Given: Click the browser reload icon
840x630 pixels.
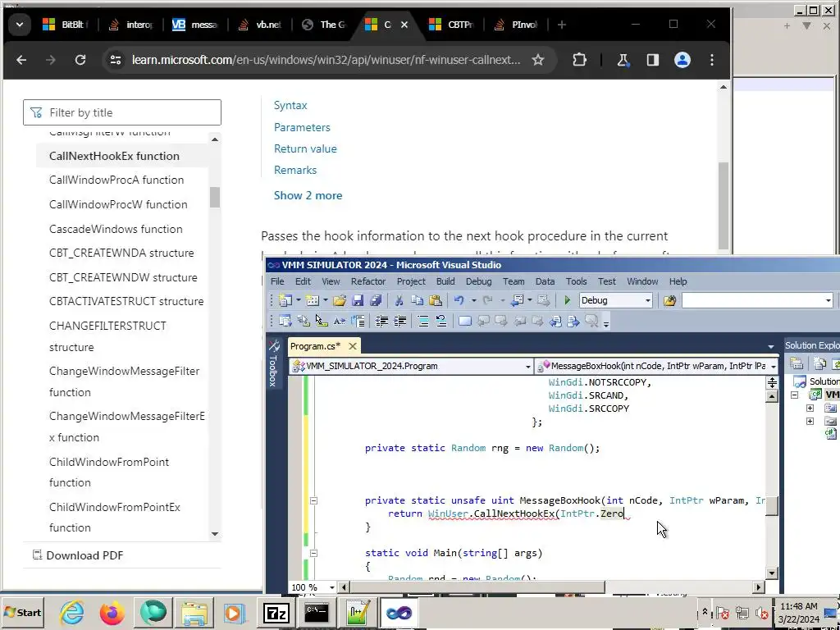Looking at the screenshot, I should (x=80, y=60).
